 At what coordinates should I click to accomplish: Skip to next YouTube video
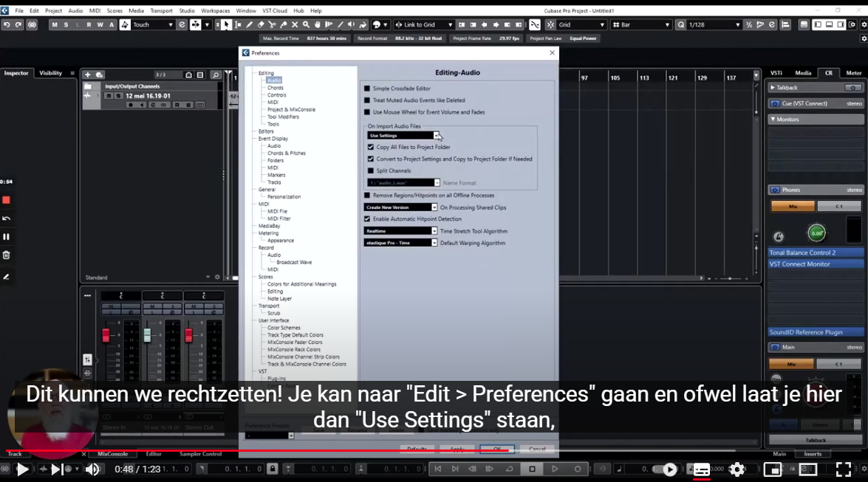click(56, 469)
